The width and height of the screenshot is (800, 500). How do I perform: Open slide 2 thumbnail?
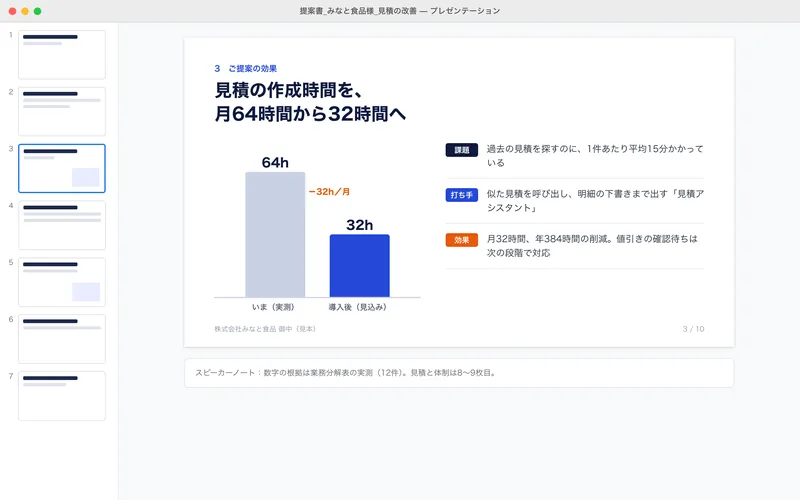pos(62,111)
